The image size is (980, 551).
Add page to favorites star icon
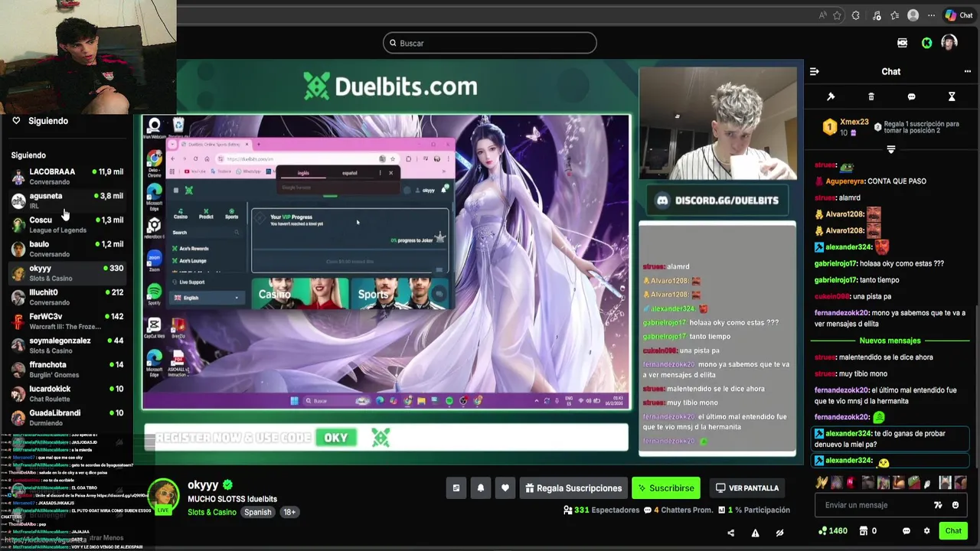point(837,15)
